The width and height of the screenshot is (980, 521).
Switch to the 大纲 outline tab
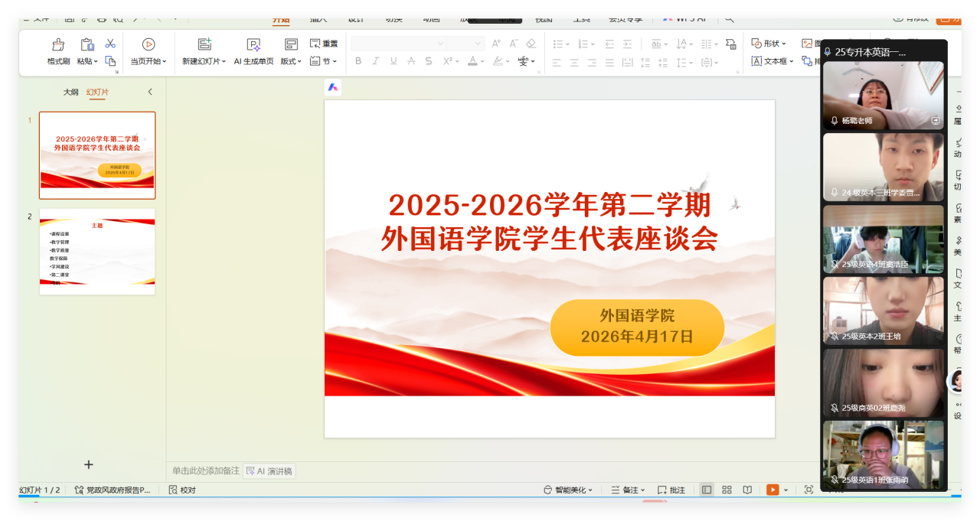click(70, 92)
